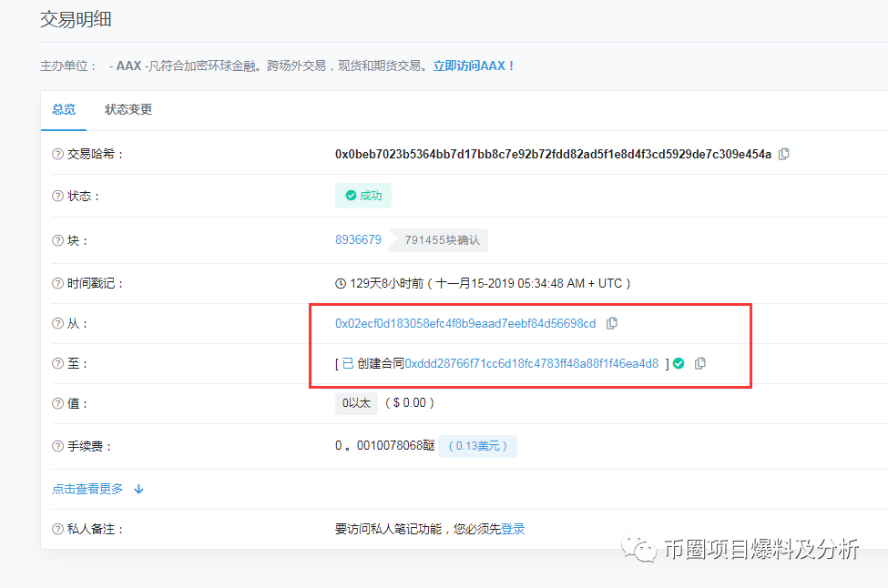
Task: Click the 成功 status badge
Action: (x=363, y=196)
